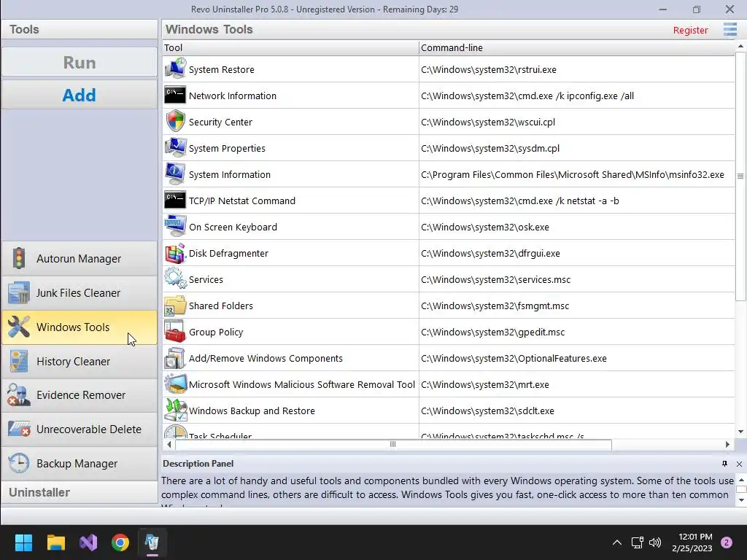Click the tool list horizontal scrollbar thumb
The width and height of the screenshot is (747, 560).
tap(393, 444)
